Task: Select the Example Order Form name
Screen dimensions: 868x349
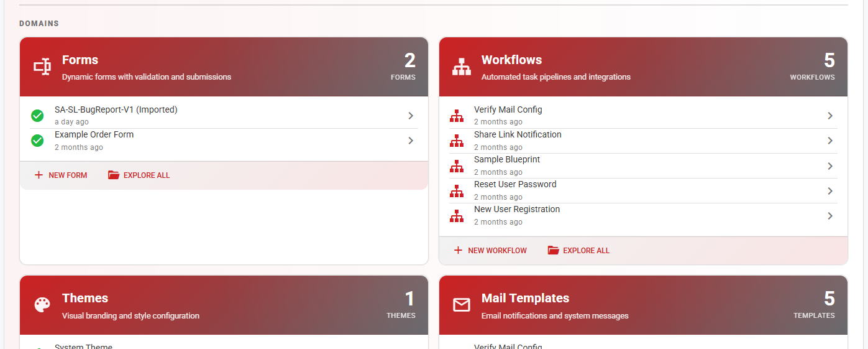Action: click(x=94, y=134)
